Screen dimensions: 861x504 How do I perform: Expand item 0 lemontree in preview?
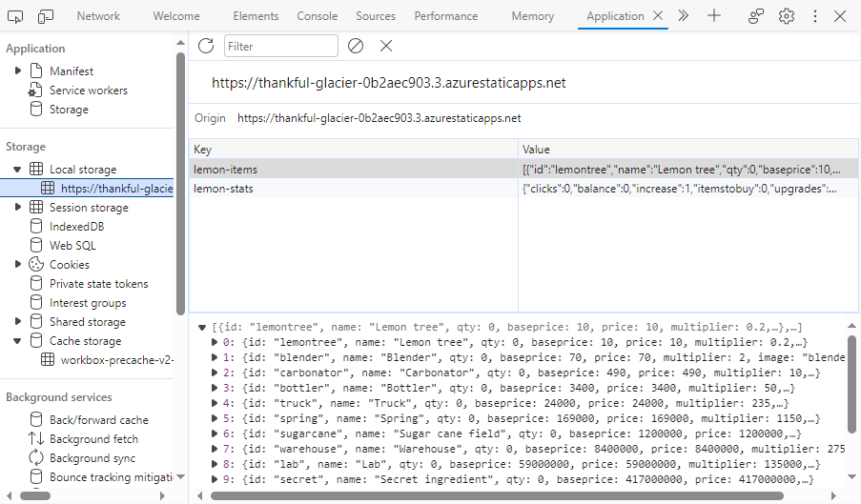[x=215, y=342]
